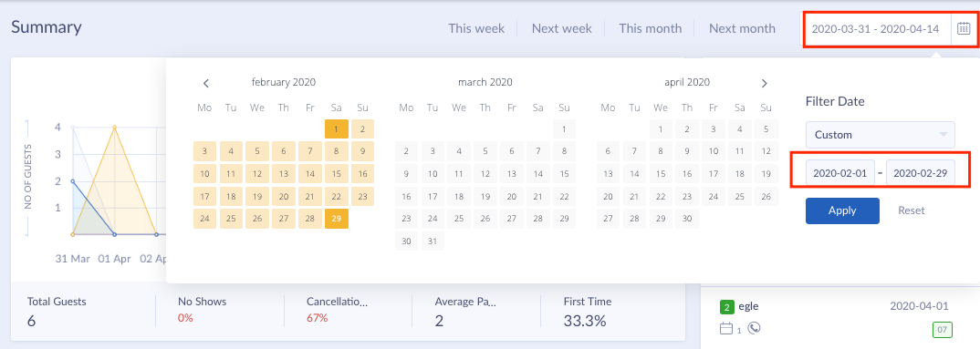This screenshot has height=349, width=980.
Task: Open the egle reservation name
Action: 748,306
